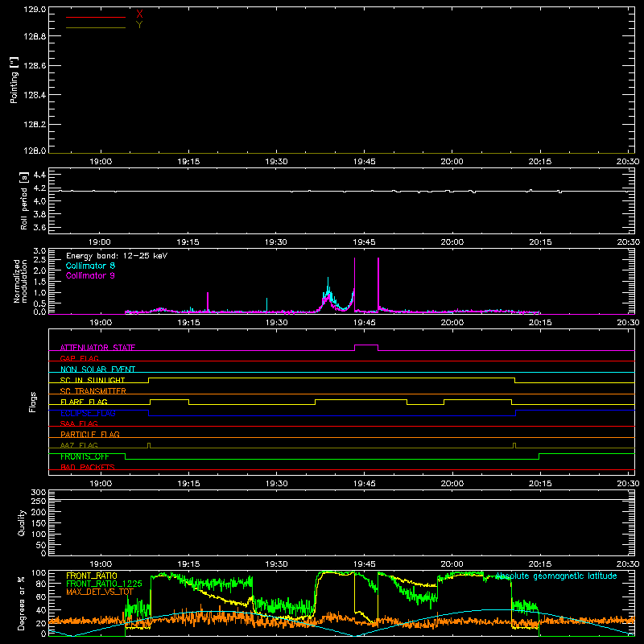The image size is (644, 644).
Task: Click the AAZ_FLAG label
Action: (79, 445)
